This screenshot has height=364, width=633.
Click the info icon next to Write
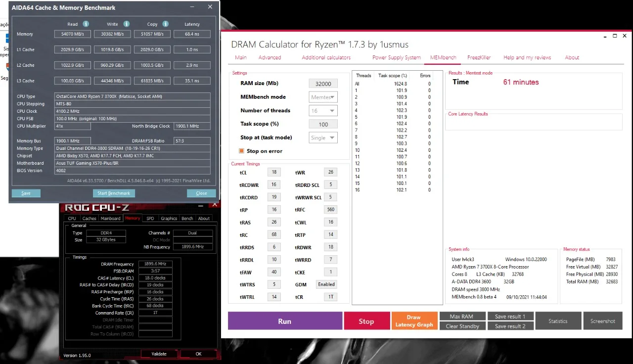127,24
